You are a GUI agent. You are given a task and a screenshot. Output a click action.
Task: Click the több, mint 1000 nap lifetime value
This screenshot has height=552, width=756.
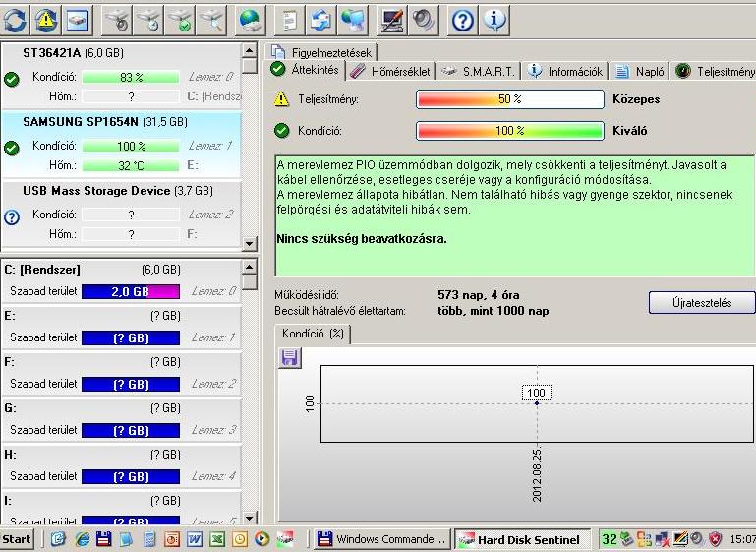[x=494, y=311]
